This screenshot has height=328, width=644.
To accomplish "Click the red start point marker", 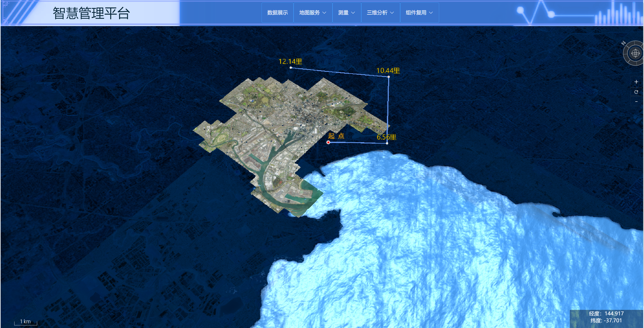I will click(x=328, y=142).
